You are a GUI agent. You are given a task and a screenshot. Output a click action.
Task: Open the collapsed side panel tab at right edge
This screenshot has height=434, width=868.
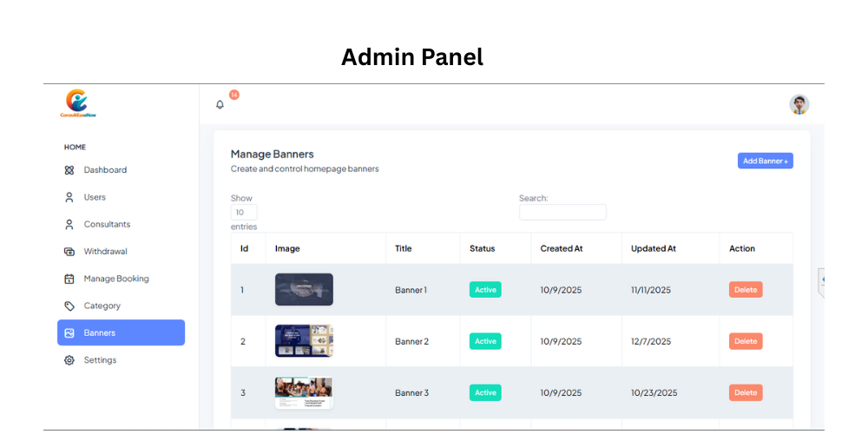821,283
